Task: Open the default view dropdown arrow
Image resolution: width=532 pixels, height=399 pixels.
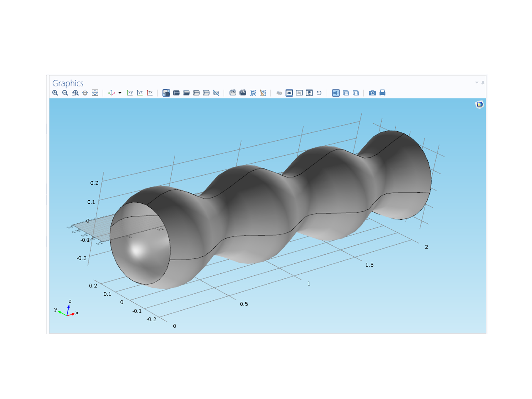Action: (120, 93)
